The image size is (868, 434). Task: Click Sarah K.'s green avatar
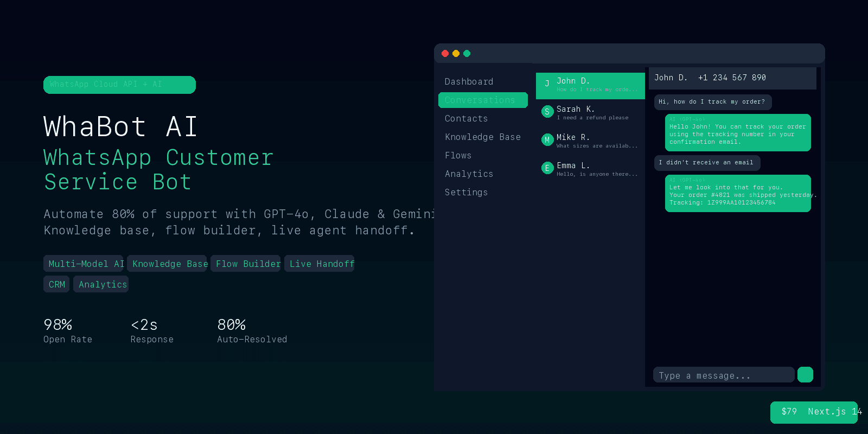point(547,112)
